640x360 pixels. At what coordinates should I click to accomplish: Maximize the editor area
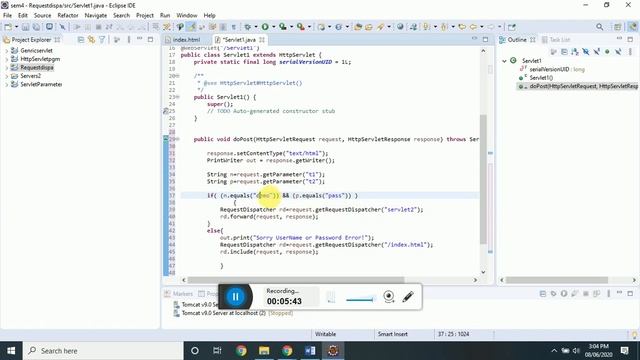[485, 39]
